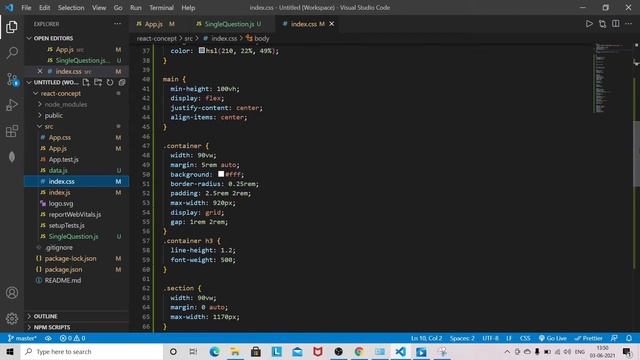Open the Run and Debug view
The image size is (640, 360).
[x=12, y=105]
